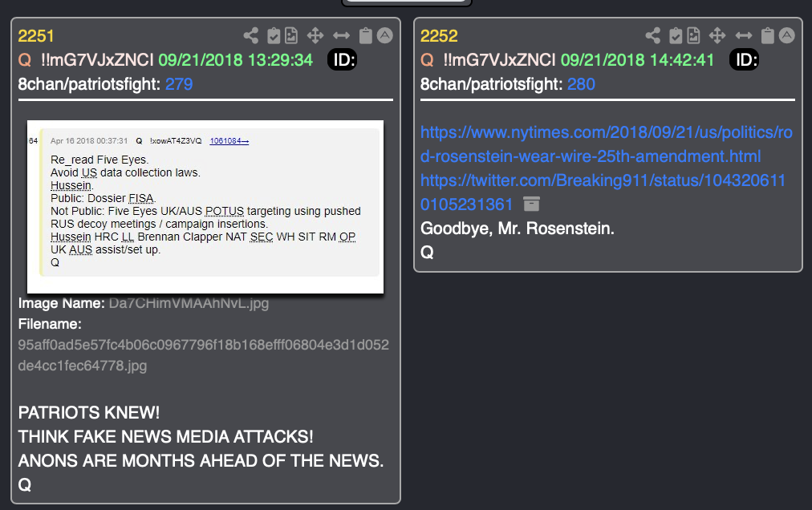The width and height of the screenshot is (812, 510).
Task: Click the image file icon on post 2252
Action: (x=693, y=36)
